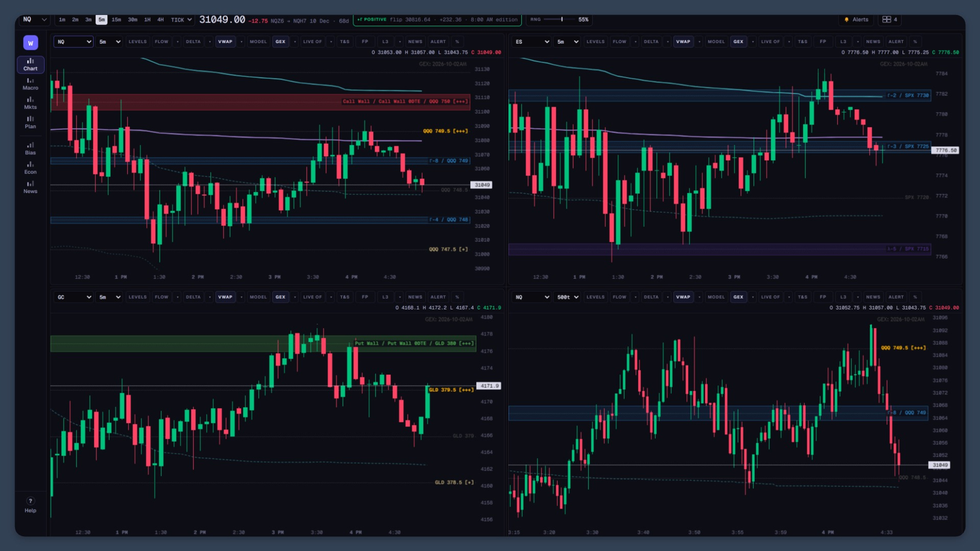Click the purple W logo icon
This screenshot has width=980, height=551.
coord(31,43)
